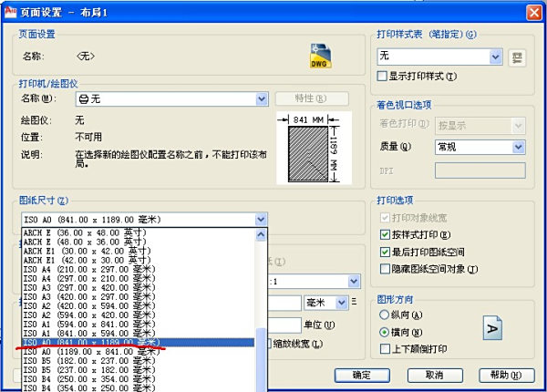Select ISO A3 (297.00 x 420.00 毫米)
The width and height of the screenshot is (547, 392).
click(139, 288)
